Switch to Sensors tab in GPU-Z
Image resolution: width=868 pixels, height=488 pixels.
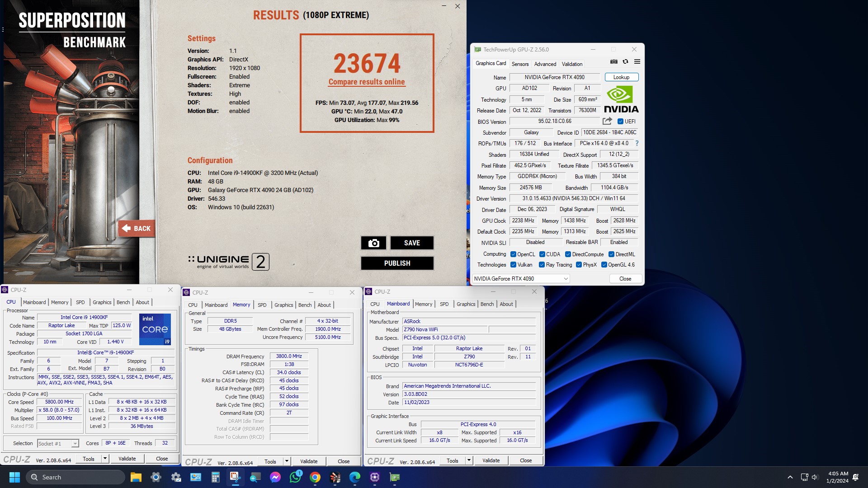[520, 64]
